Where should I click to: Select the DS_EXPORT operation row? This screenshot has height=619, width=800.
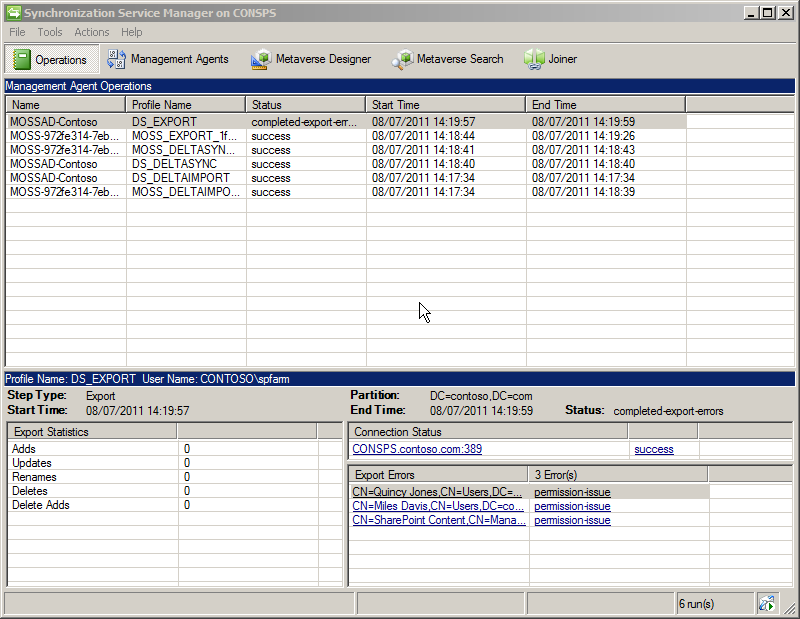(x=346, y=122)
